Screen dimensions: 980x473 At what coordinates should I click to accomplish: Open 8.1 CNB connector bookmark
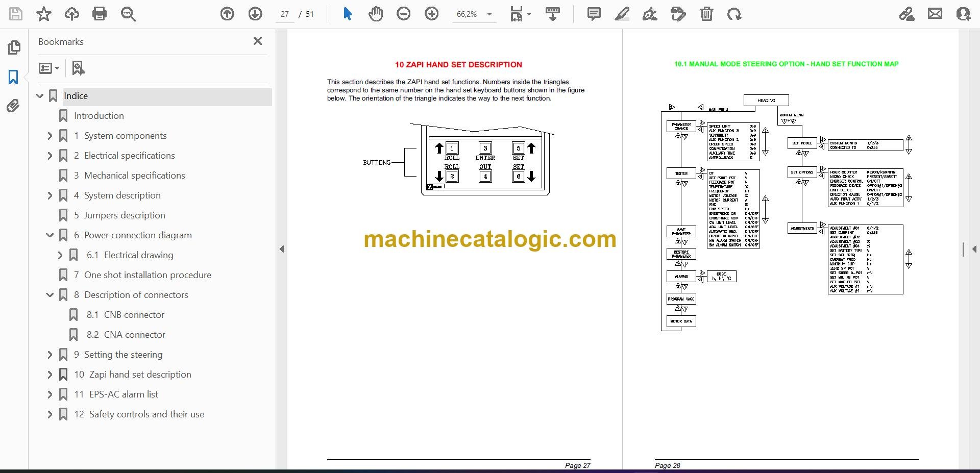tap(126, 315)
